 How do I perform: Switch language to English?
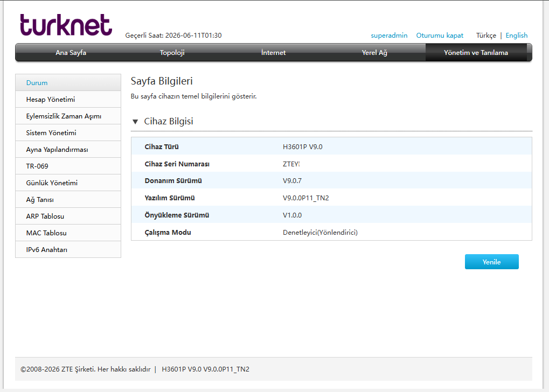pos(517,36)
